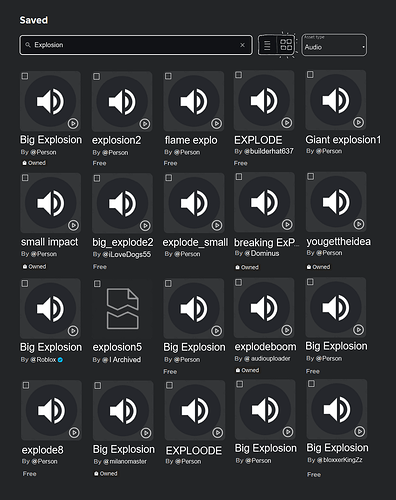Tick the selection checkbox on flame explo
Viewport: 396px width, 500px height.
tap(168, 76)
